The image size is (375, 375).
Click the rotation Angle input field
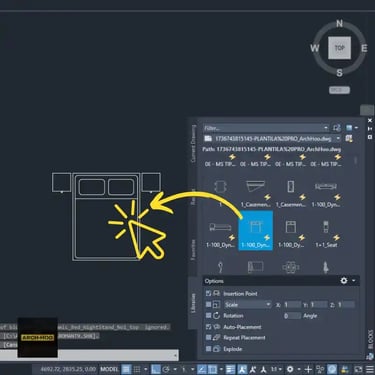292,316
